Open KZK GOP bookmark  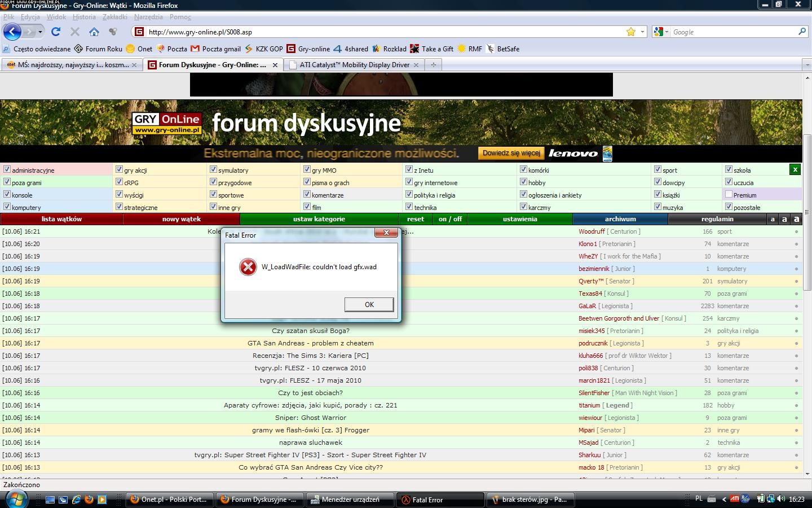click(263, 49)
